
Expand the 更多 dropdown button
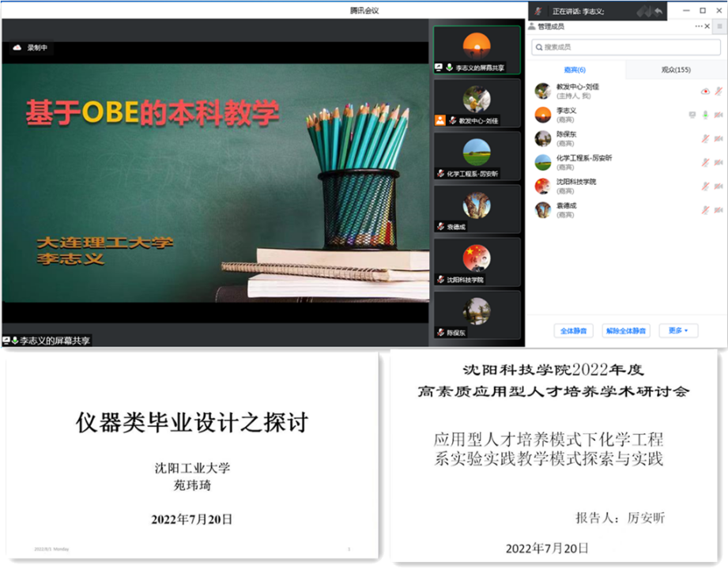tap(678, 330)
